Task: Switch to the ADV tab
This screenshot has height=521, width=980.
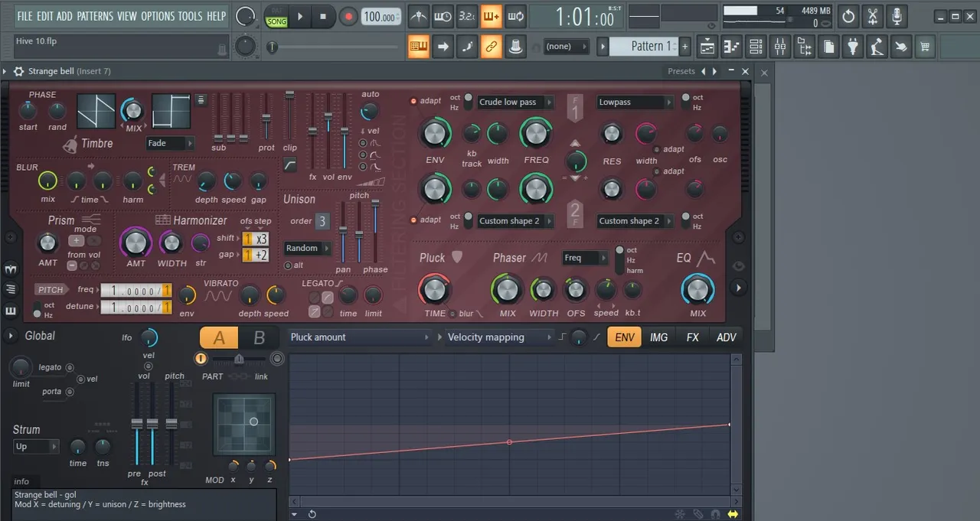Action: 726,337
